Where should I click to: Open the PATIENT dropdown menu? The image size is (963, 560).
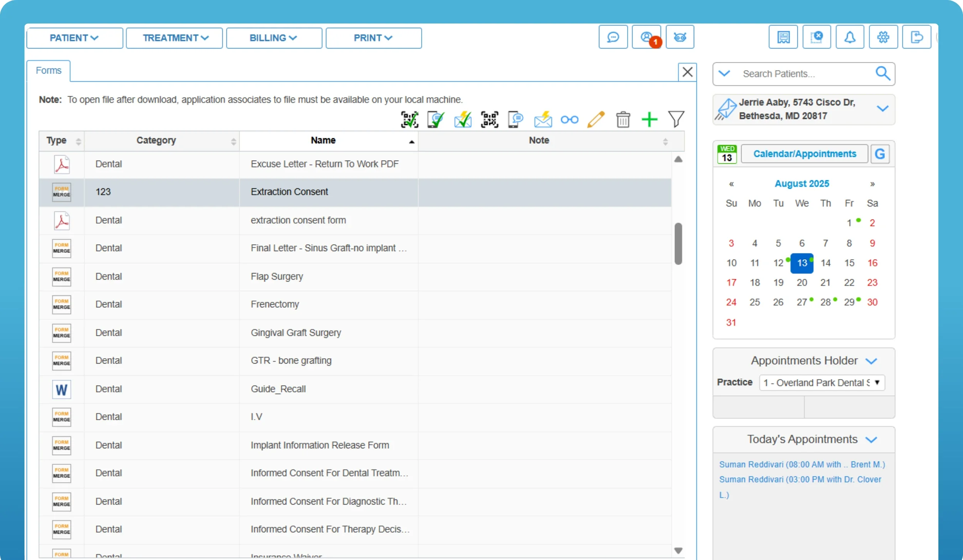(74, 38)
